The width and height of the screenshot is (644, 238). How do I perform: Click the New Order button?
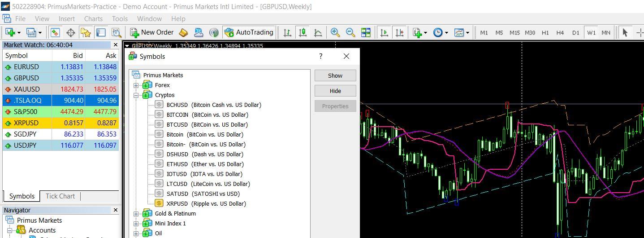[x=152, y=32]
